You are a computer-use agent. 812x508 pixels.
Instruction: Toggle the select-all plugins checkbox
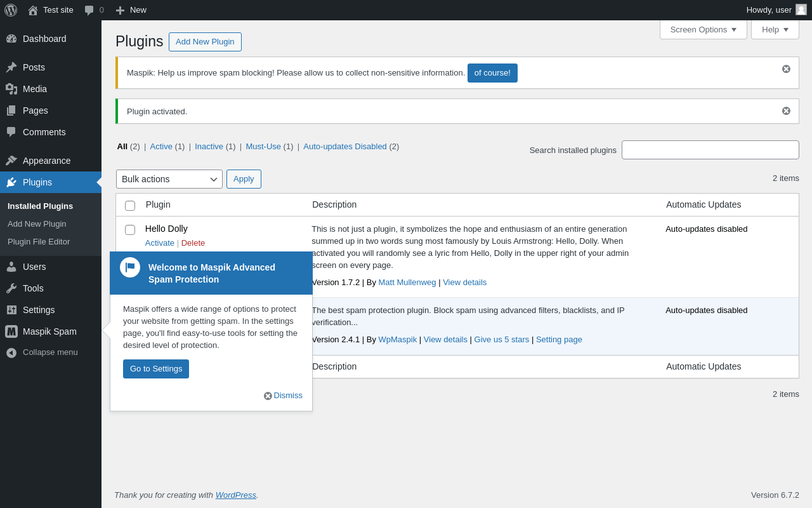(130, 206)
